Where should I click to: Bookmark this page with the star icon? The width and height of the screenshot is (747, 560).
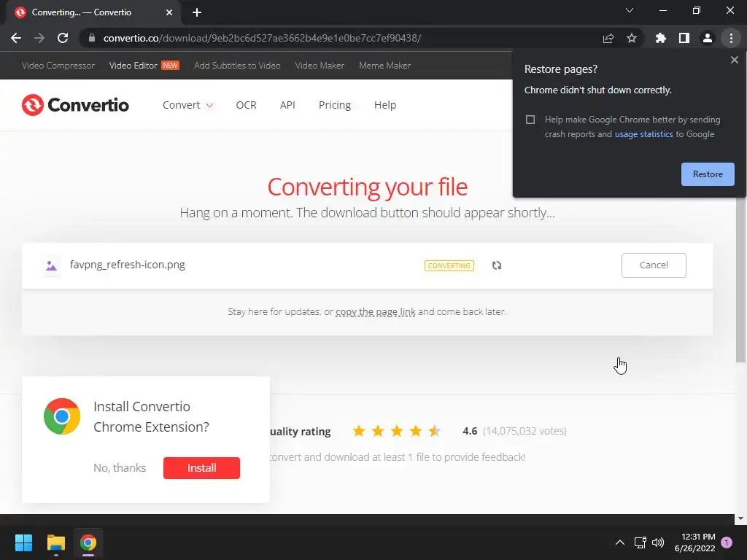tap(632, 38)
